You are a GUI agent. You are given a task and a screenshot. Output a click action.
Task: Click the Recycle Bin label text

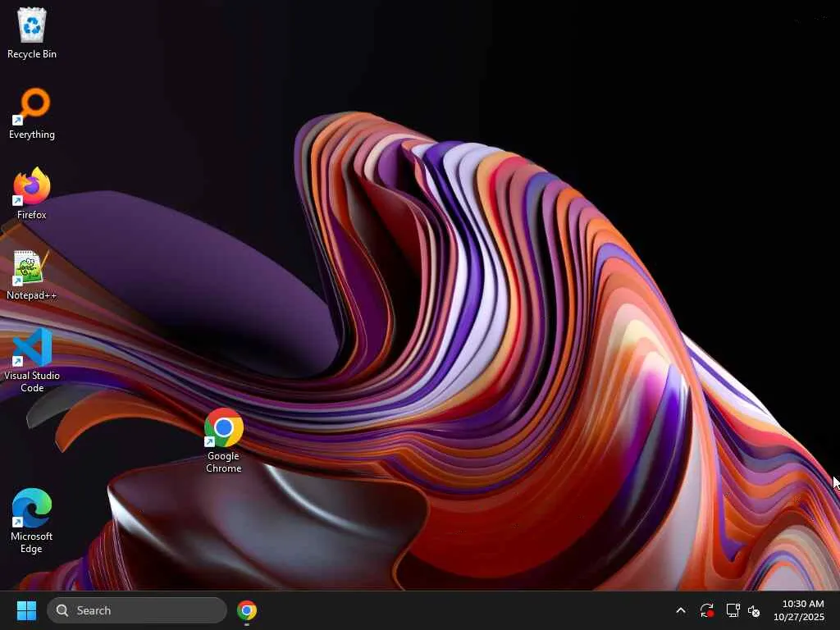[32, 54]
